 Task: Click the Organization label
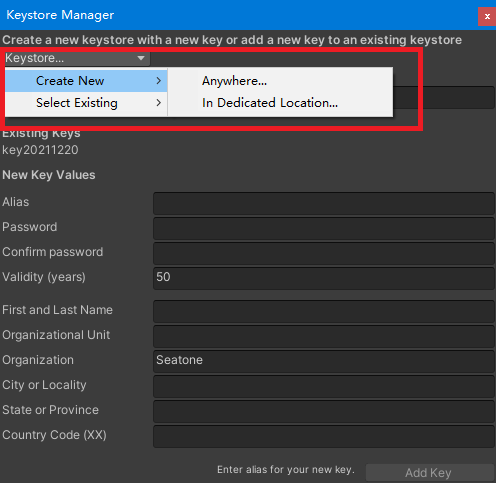click(x=38, y=360)
